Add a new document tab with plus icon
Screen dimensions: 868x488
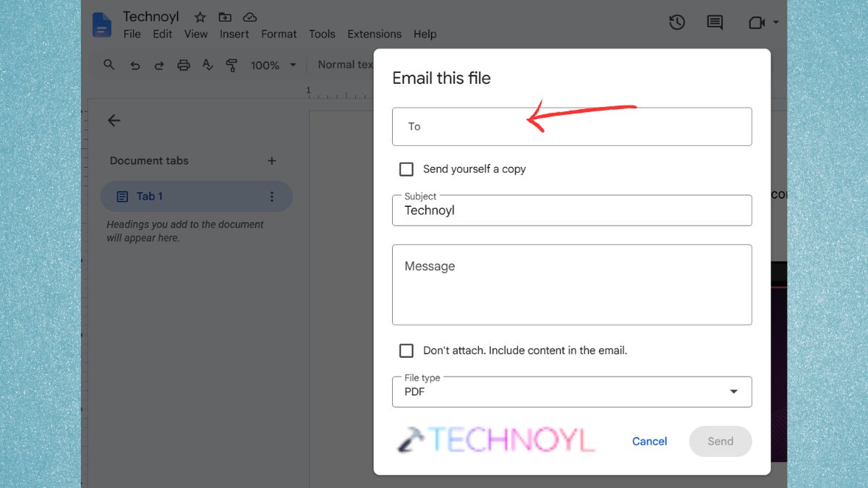[272, 160]
